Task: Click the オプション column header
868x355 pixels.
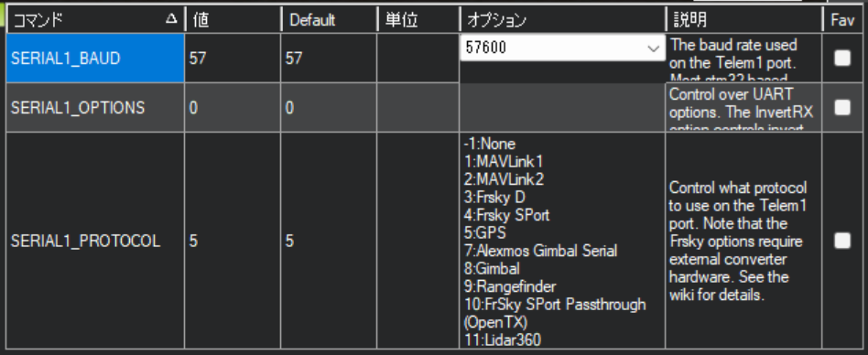Action: click(562, 20)
